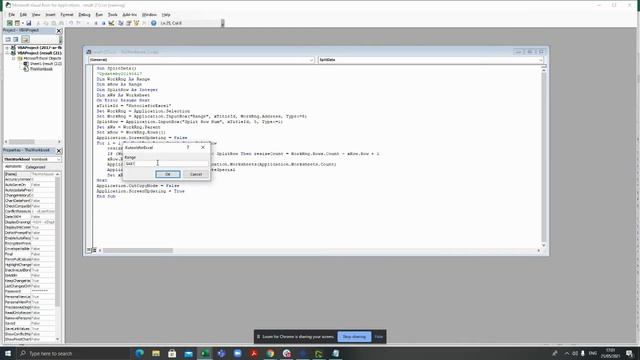Image resolution: width=640 pixels, height=360 pixels.
Task: Click View Code in Project panel
Action: (x=8, y=39)
